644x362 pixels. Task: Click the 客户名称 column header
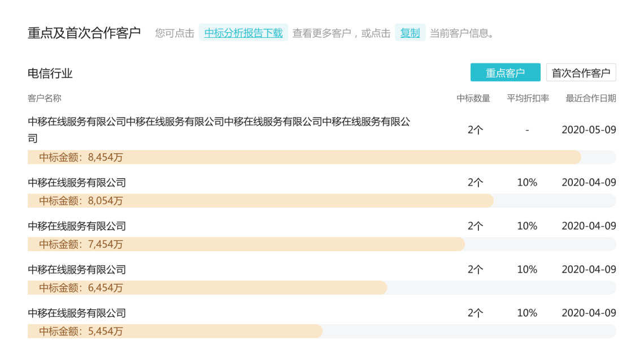coord(45,98)
